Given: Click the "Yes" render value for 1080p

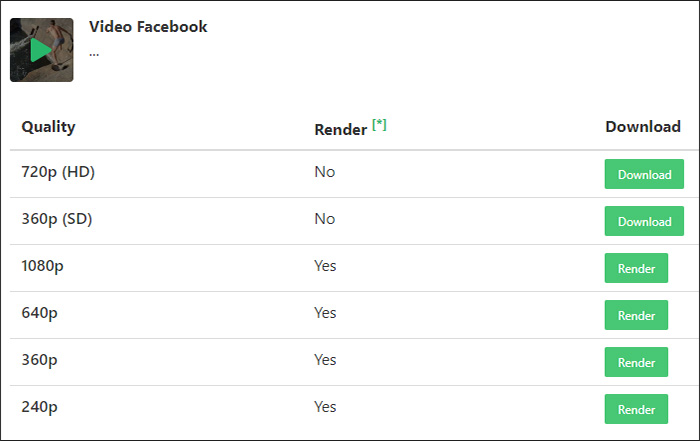Looking at the screenshot, I should [325, 266].
